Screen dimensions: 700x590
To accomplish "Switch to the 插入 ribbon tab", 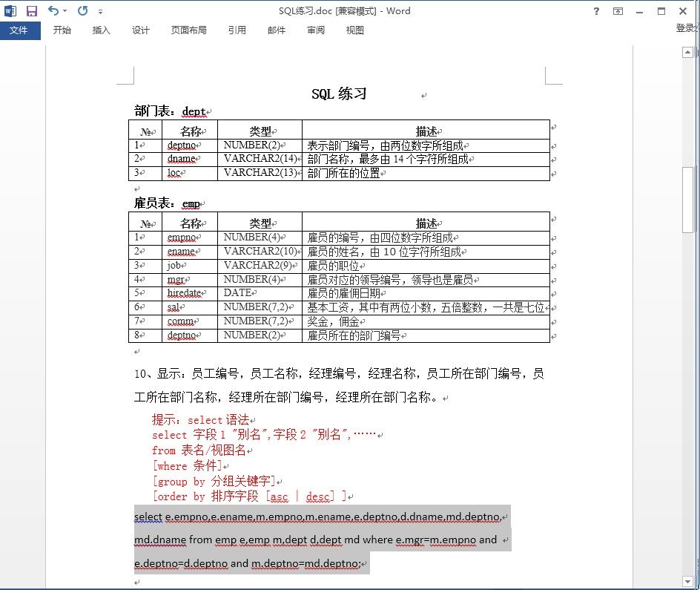I will (x=101, y=30).
